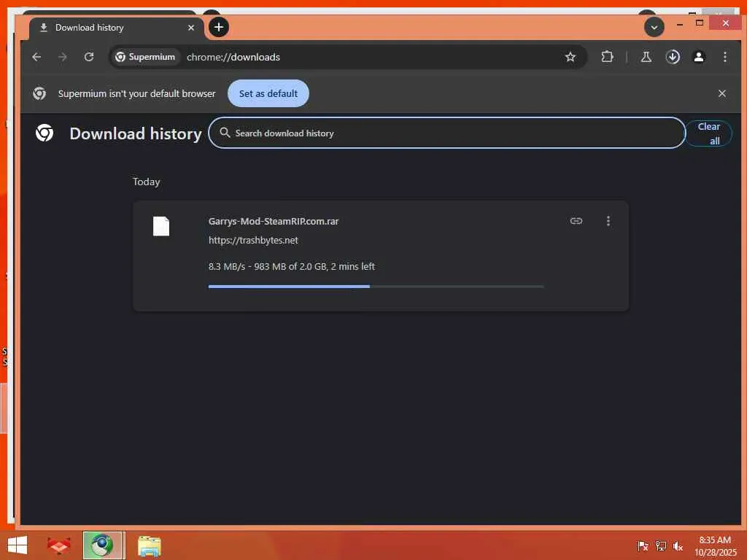Show the downloads bubble from the toolbar
The width and height of the screenshot is (747, 560).
[672, 57]
